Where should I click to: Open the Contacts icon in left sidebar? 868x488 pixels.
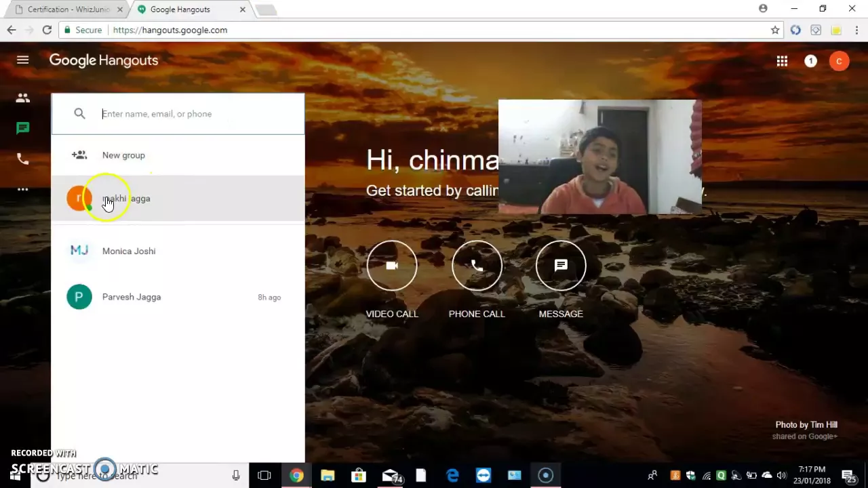coord(22,98)
